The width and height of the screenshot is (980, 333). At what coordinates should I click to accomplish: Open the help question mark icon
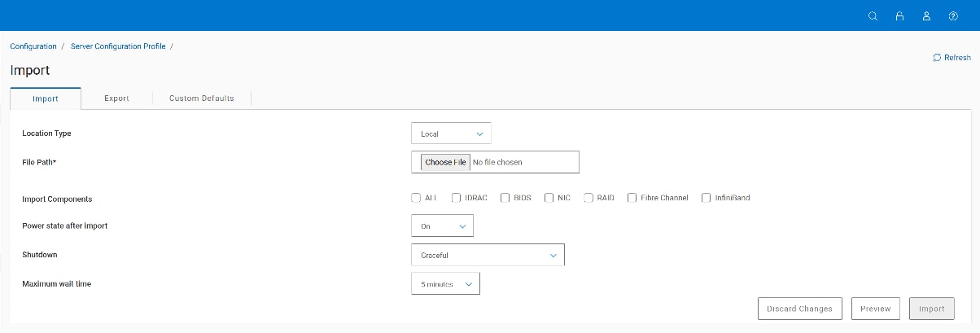point(953,15)
